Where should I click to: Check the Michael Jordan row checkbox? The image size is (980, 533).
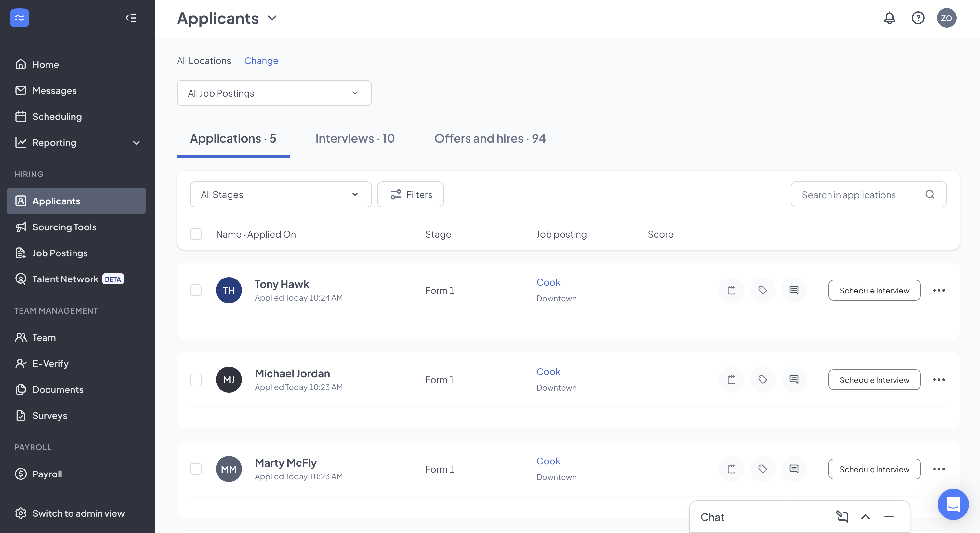(x=195, y=379)
